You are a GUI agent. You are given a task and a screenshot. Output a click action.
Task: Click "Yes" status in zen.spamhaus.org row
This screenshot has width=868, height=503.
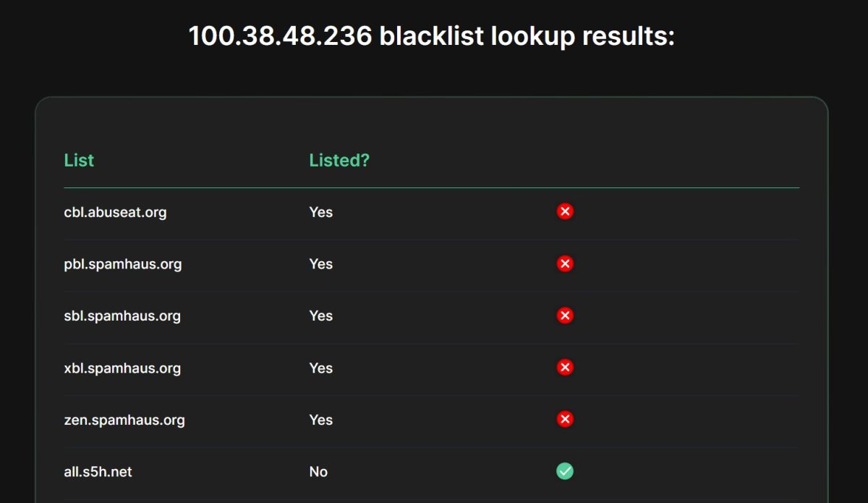pyautogui.click(x=321, y=420)
